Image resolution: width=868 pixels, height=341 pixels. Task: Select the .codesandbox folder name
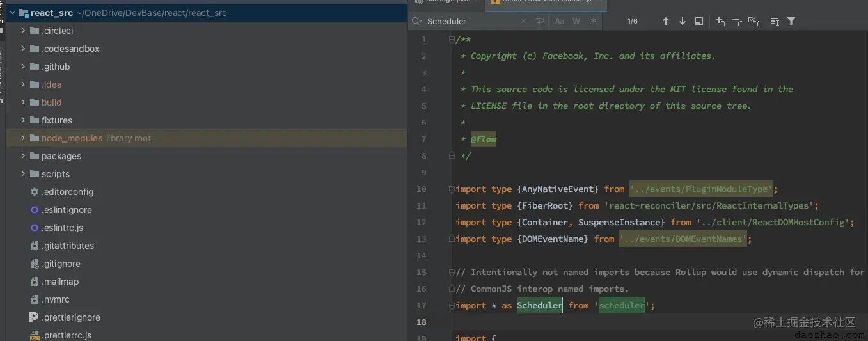pyautogui.click(x=70, y=49)
